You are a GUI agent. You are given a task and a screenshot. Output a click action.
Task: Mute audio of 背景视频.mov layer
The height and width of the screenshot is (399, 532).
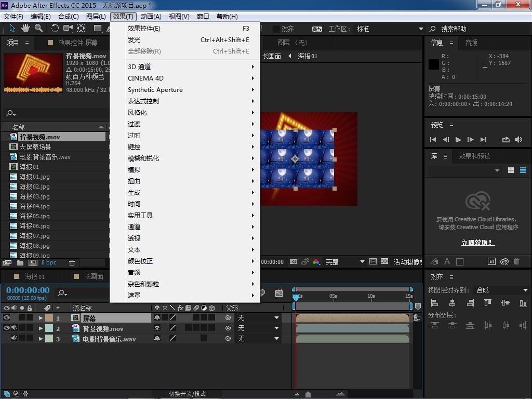coord(14,328)
